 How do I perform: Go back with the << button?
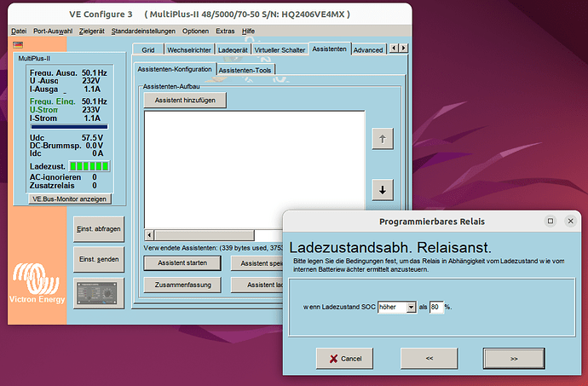click(x=429, y=359)
